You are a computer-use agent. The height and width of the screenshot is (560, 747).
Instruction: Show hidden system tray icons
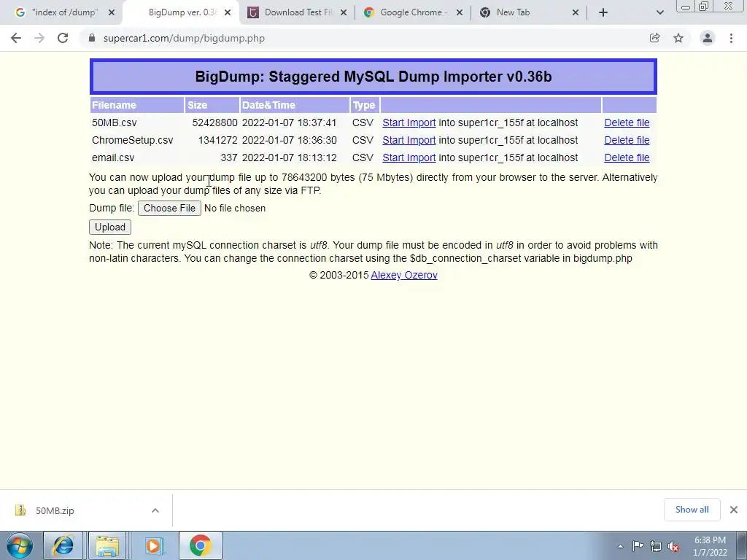coord(620,546)
